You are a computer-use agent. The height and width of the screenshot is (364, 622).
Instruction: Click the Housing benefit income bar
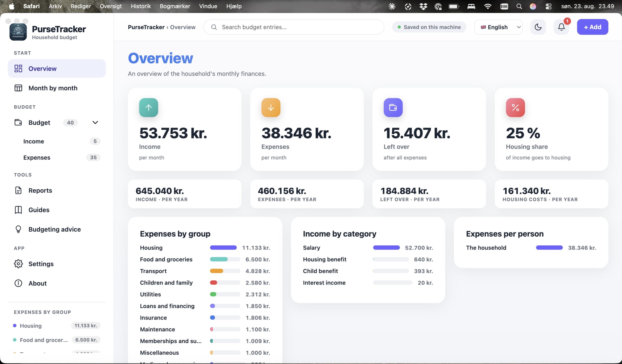click(391, 259)
